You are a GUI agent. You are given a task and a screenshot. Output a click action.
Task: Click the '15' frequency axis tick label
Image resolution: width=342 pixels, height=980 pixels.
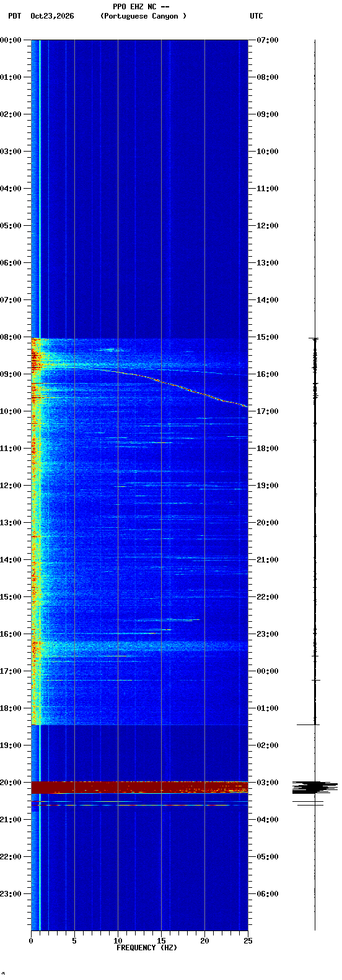(x=161, y=941)
